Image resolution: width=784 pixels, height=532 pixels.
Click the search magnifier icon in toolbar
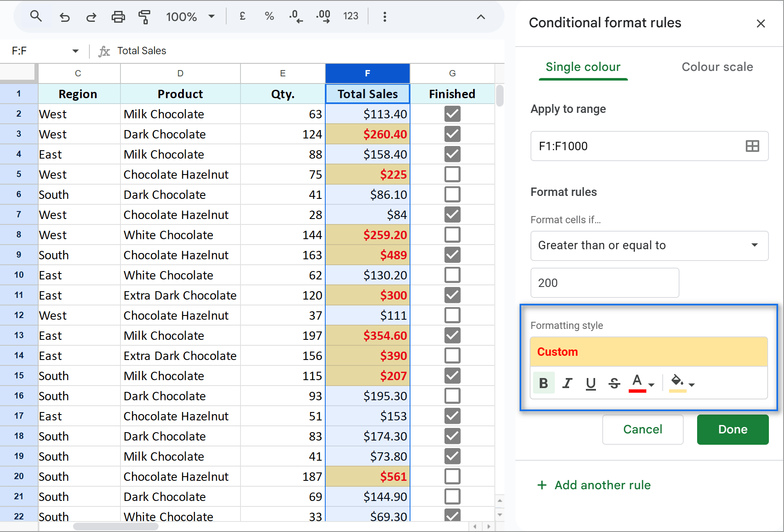(36, 17)
